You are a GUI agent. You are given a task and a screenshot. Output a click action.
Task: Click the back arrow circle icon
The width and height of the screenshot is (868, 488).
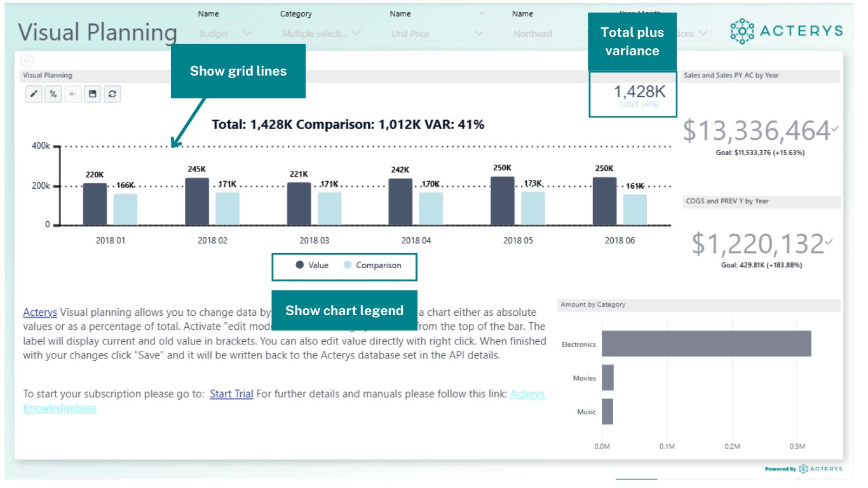coord(27,60)
